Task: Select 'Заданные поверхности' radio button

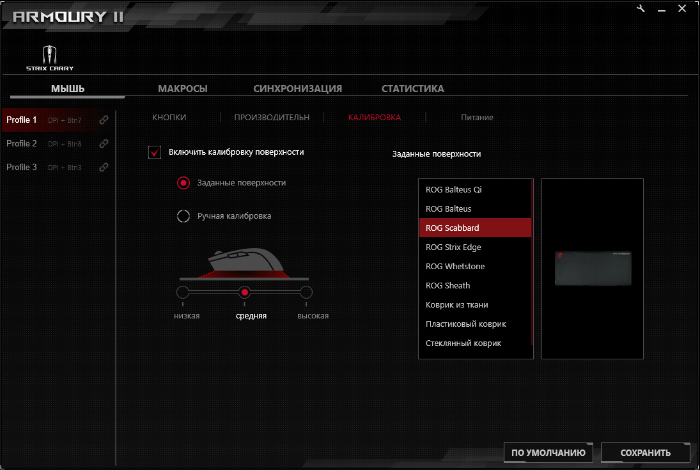Action: [183, 183]
